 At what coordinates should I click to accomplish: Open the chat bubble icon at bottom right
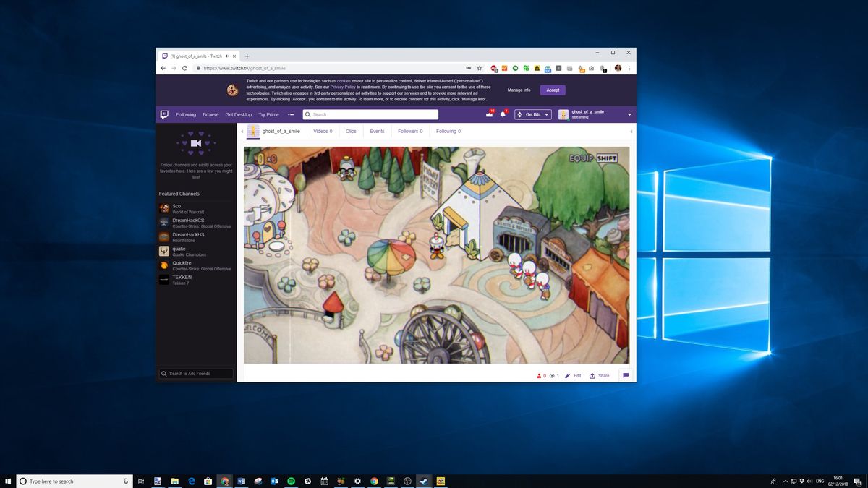coord(626,375)
